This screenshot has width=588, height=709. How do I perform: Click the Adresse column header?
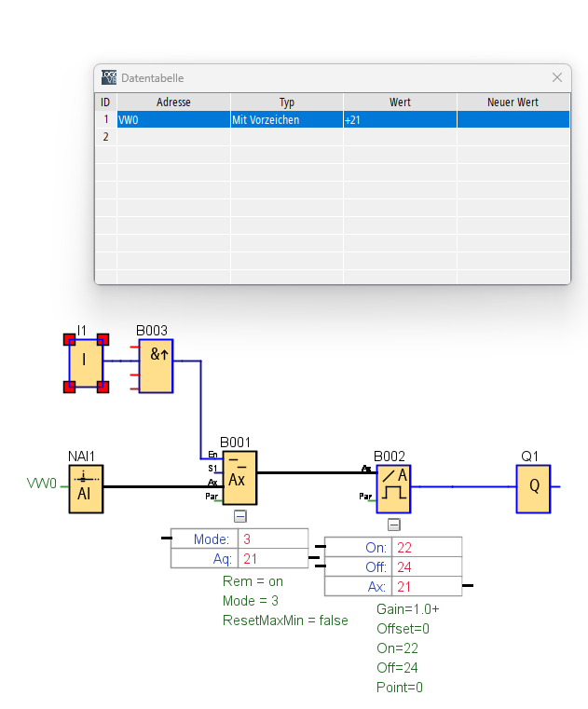click(x=173, y=102)
